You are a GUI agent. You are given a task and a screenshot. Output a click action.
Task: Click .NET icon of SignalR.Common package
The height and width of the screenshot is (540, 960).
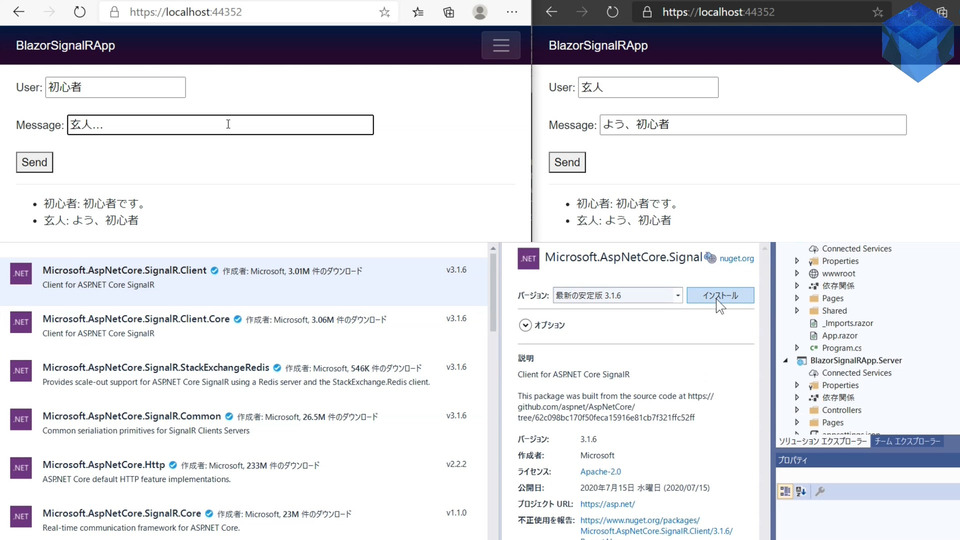coord(21,419)
